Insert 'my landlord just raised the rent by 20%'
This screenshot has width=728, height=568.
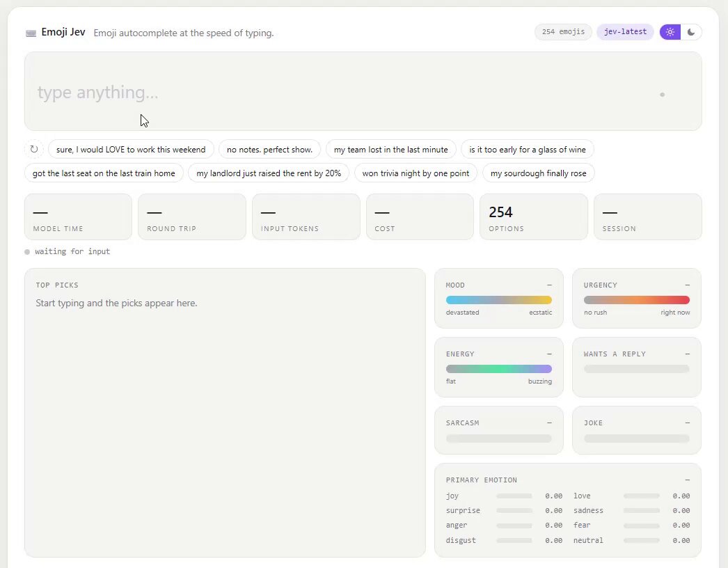[269, 173]
